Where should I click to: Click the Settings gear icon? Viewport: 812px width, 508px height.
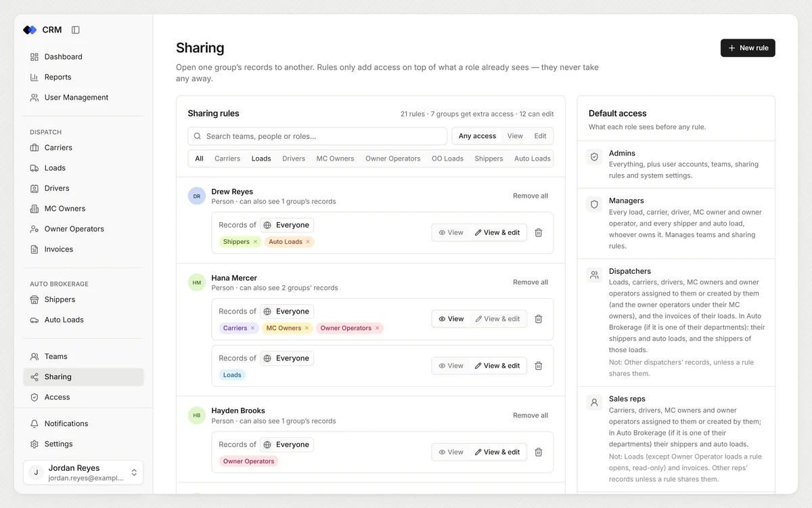pos(35,444)
